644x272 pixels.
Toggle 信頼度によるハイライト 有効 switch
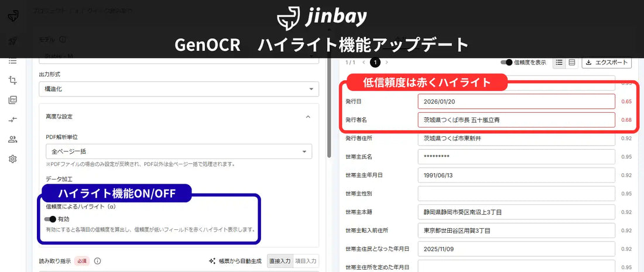tap(50, 219)
